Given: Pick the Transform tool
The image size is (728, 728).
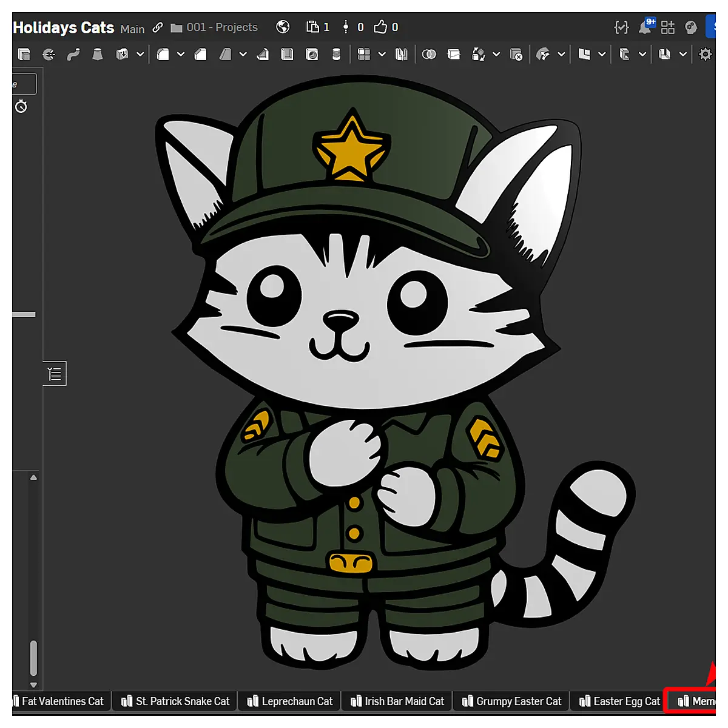Looking at the screenshot, I should point(479,55).
